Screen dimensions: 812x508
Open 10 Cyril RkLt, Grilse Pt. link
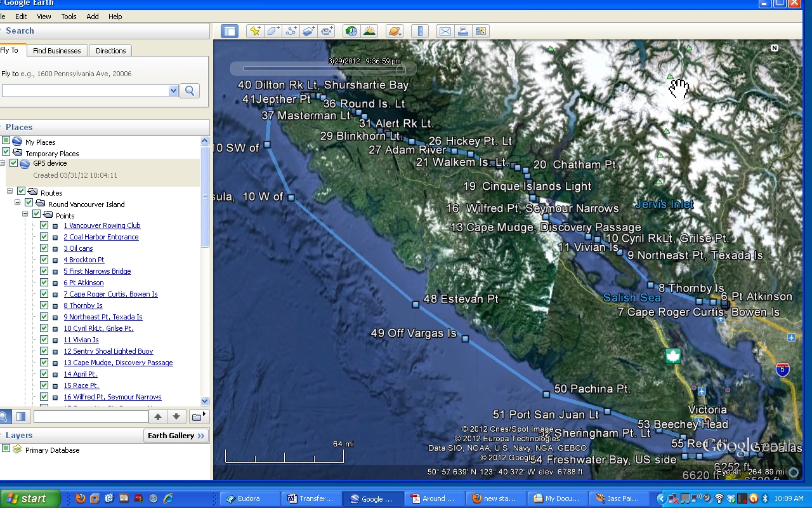(98, 328)
